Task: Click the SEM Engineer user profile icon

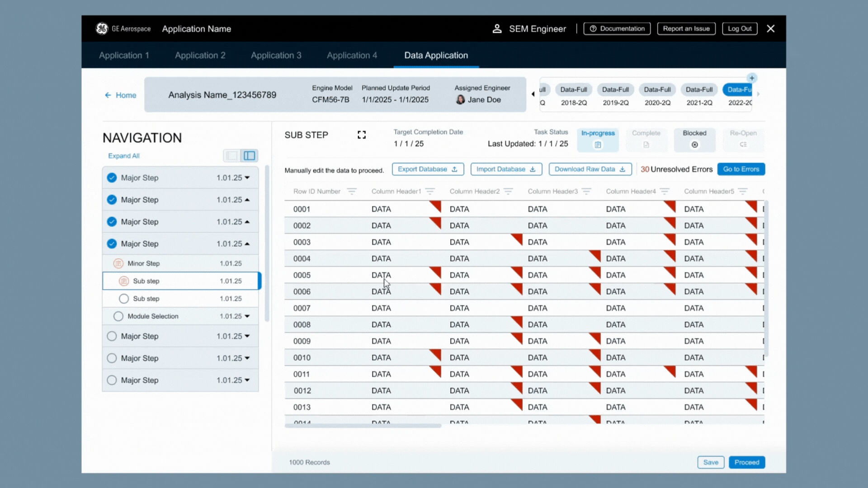Action: tap(497, 29)
